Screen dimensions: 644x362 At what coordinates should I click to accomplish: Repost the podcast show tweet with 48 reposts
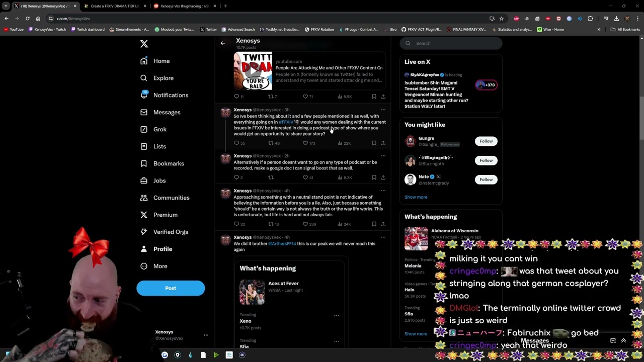274,143
